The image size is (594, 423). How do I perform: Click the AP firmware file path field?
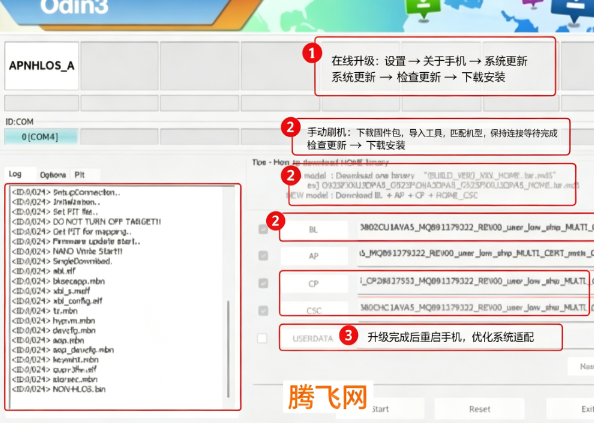pos(476,254)
